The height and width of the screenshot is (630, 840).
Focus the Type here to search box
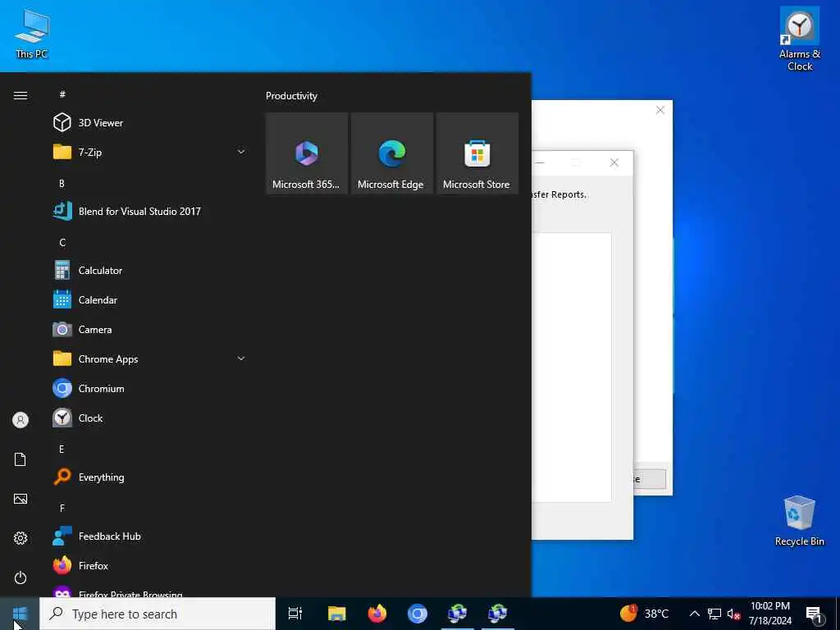coord(157,614)
